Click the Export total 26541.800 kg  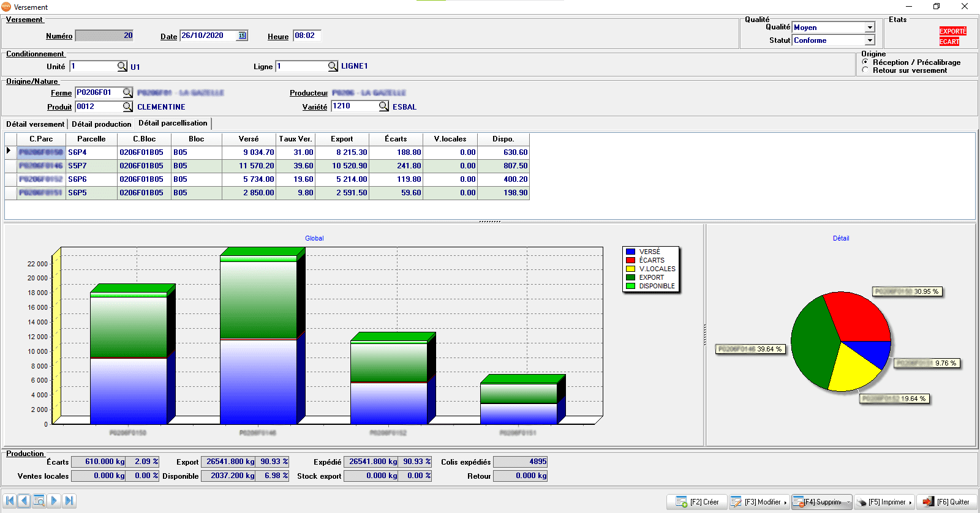[229, 462]
